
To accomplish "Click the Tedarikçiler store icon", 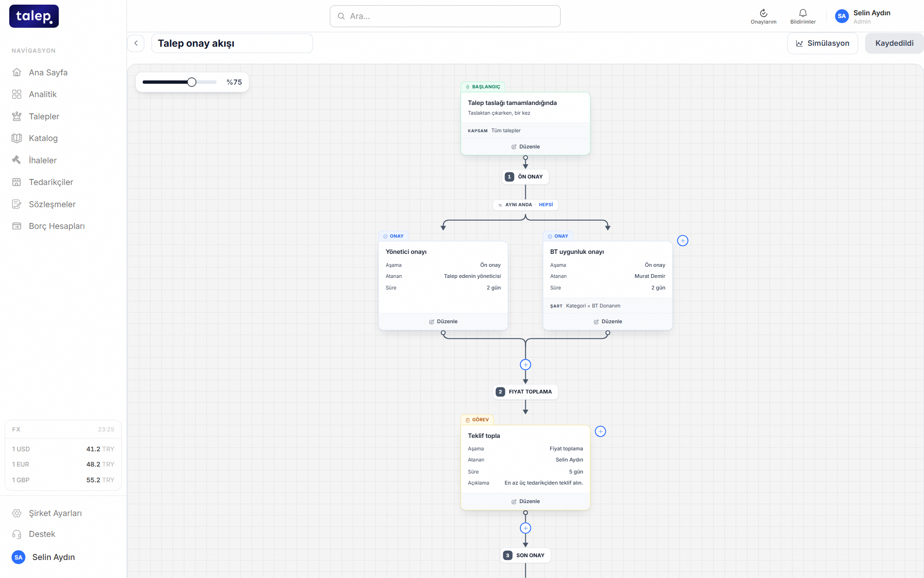I will pos(17,182).
